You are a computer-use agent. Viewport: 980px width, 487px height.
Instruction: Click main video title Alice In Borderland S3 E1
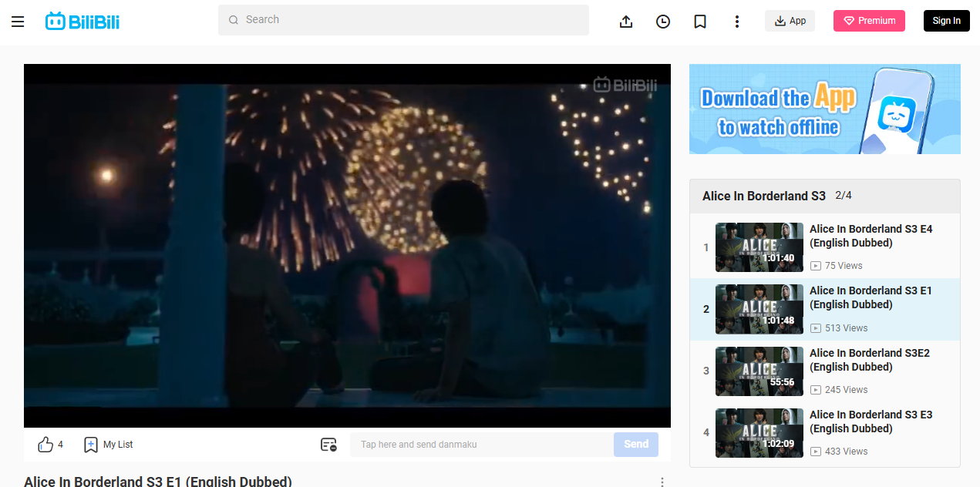(158, 482)
